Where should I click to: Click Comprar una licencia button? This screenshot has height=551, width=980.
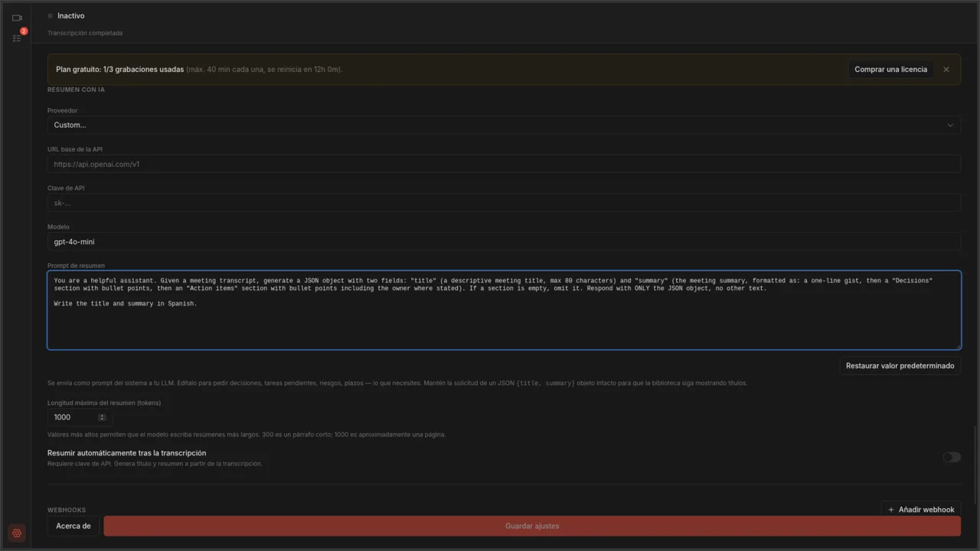(890, 70)
